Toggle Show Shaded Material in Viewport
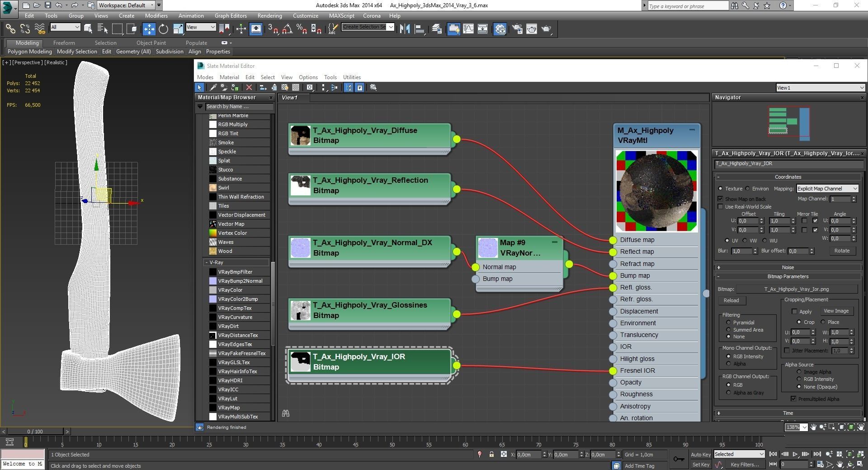The image size is (868, 470). coord(285,87)
